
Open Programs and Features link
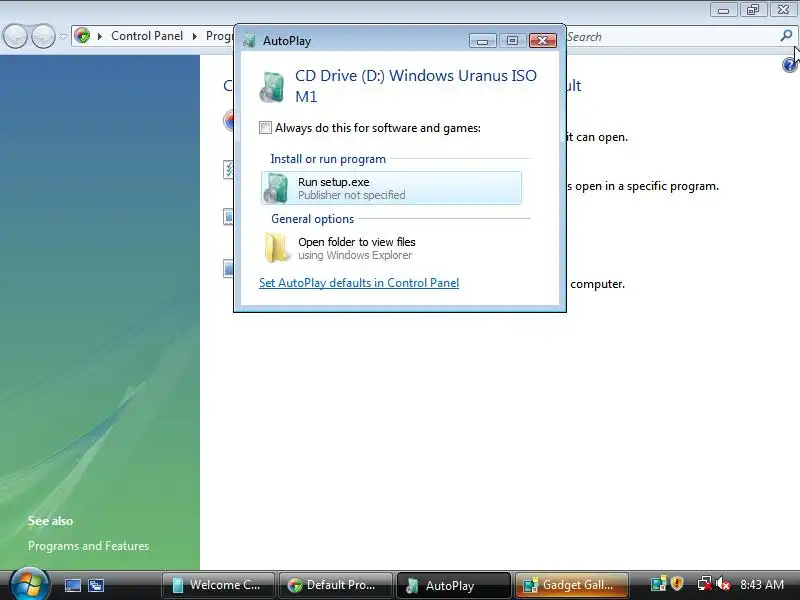click(88, 546)
